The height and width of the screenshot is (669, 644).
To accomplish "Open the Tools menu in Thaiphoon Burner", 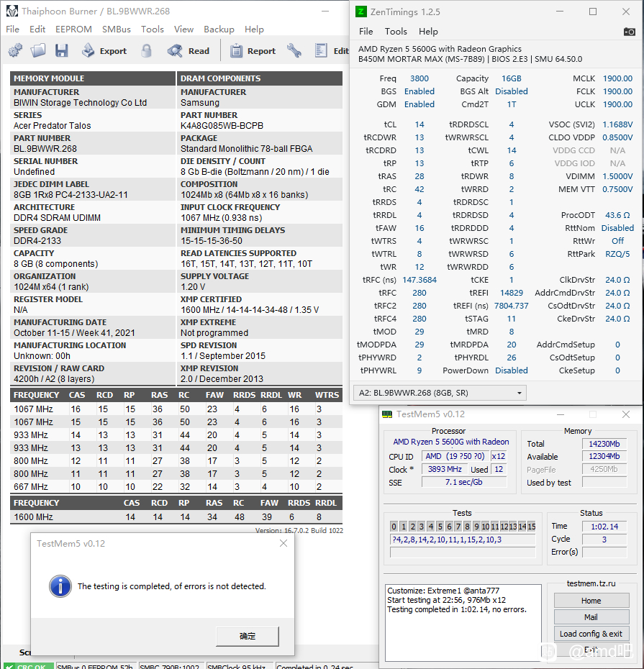I will (153, 29).
